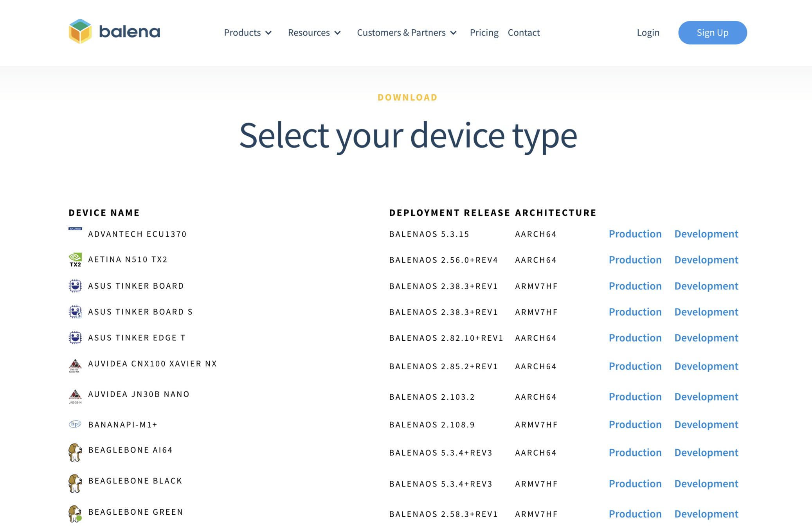
Task: Click the BananaPi-M1+ bpi logo icon
Action: [75, 424]
